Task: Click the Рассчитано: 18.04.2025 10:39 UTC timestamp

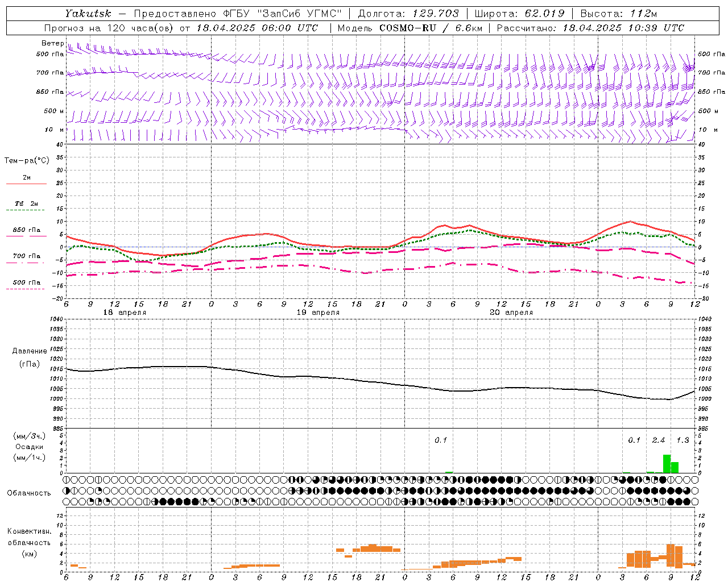Action: coord(590,28)
